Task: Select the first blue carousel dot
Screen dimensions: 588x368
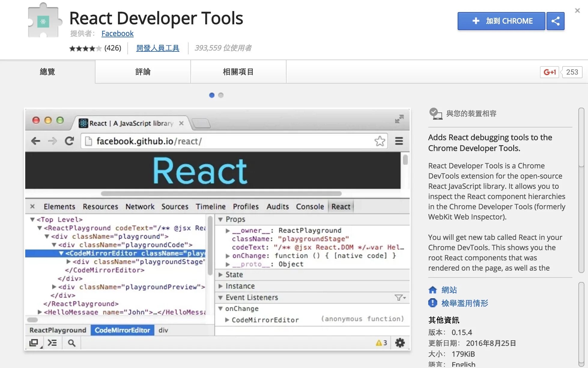Action: pos(212,95)
